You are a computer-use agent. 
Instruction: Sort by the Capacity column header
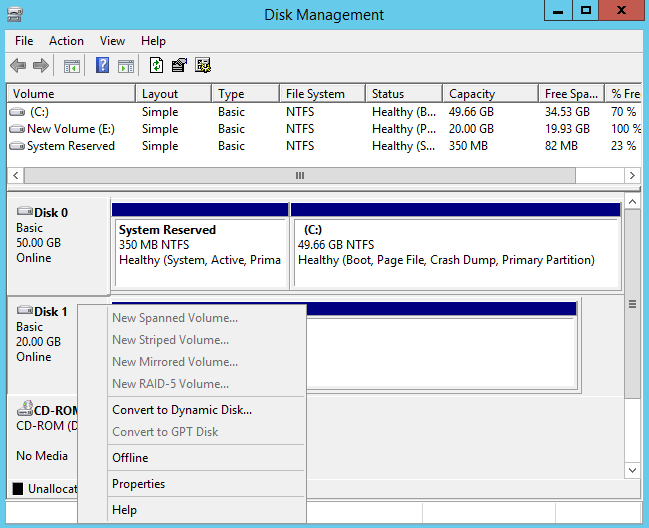click(x=471, y=94)
